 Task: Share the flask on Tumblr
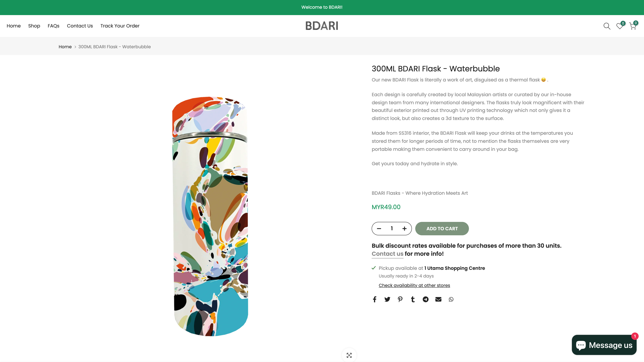point(413,299)
